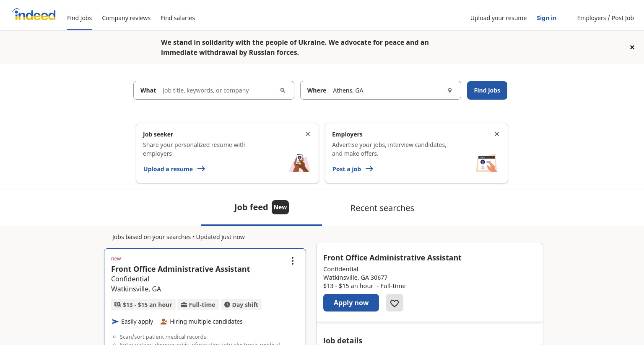644x345 pixels.
Task: Click the Full-time briefcase icon
Action: [x=184, y=305]
